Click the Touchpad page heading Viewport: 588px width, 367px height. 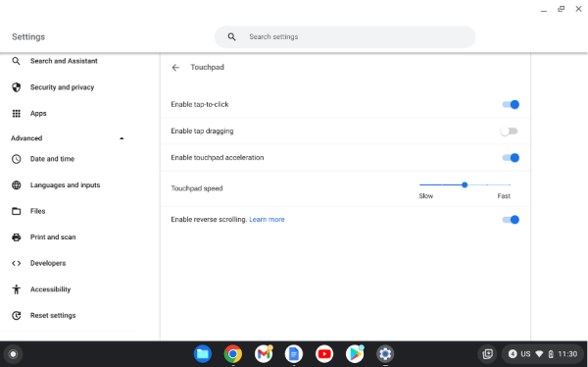[x=207, y=68]
